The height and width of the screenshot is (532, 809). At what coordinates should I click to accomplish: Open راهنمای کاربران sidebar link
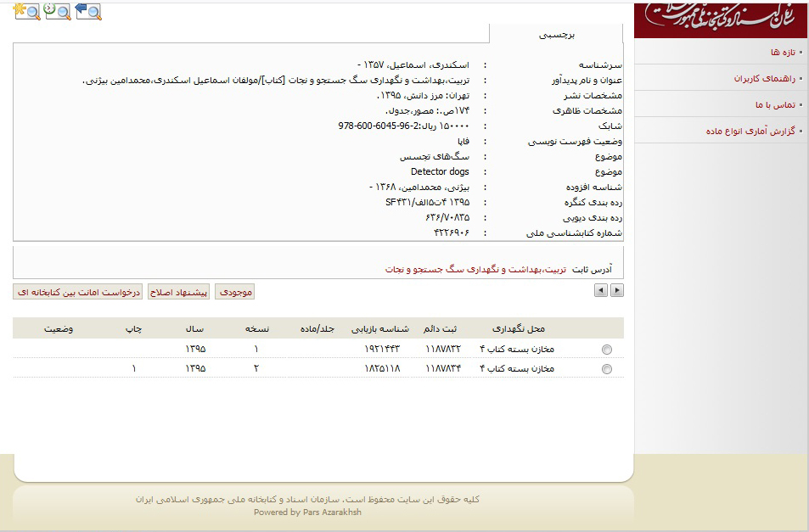coord(765,78)
